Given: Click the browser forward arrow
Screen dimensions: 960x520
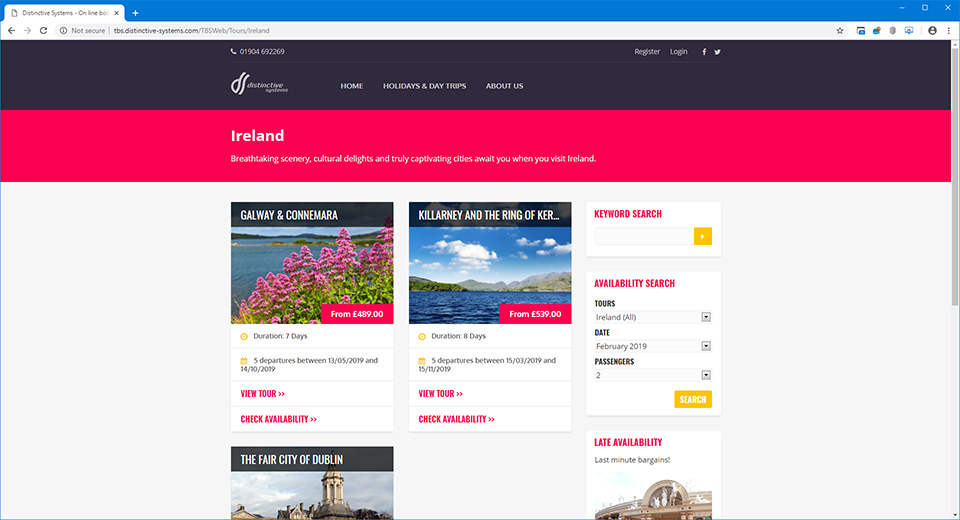Looking at the screenshot, I should tap(27, 31).
